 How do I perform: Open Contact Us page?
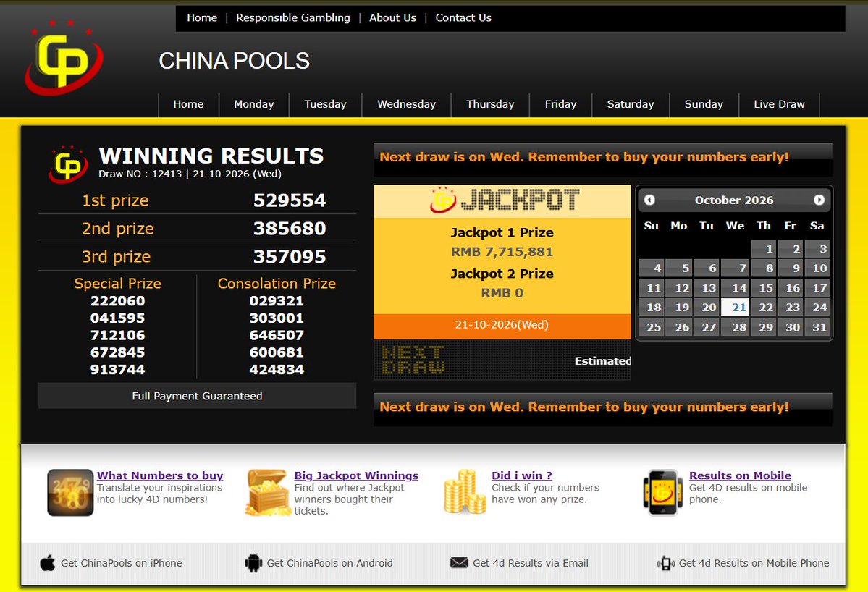(x=463, y=17)
